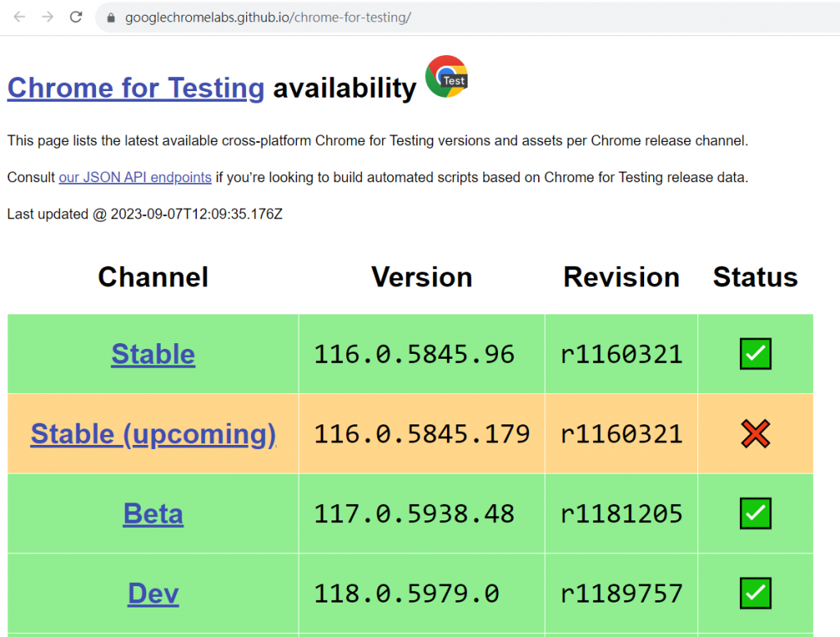
Task: Open the Chrome for Testing heading link
Action: [135, 88]
